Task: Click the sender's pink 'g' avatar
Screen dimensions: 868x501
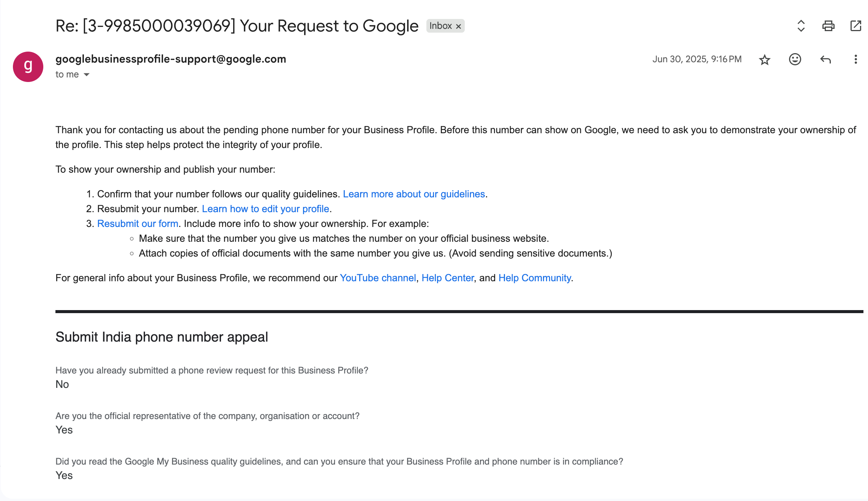Action: coord(28,67)
